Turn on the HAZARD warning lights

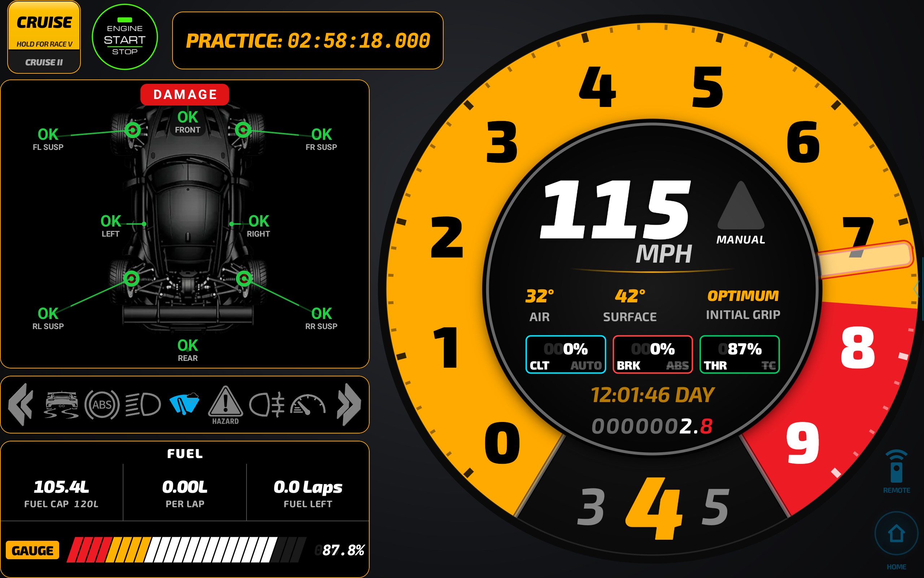(x=225, y=405)
